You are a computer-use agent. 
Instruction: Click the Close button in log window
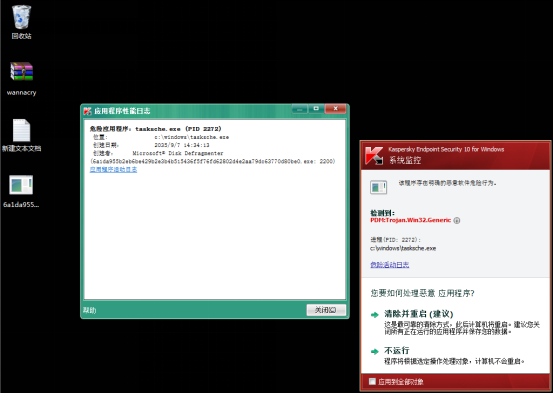point(326,310)
